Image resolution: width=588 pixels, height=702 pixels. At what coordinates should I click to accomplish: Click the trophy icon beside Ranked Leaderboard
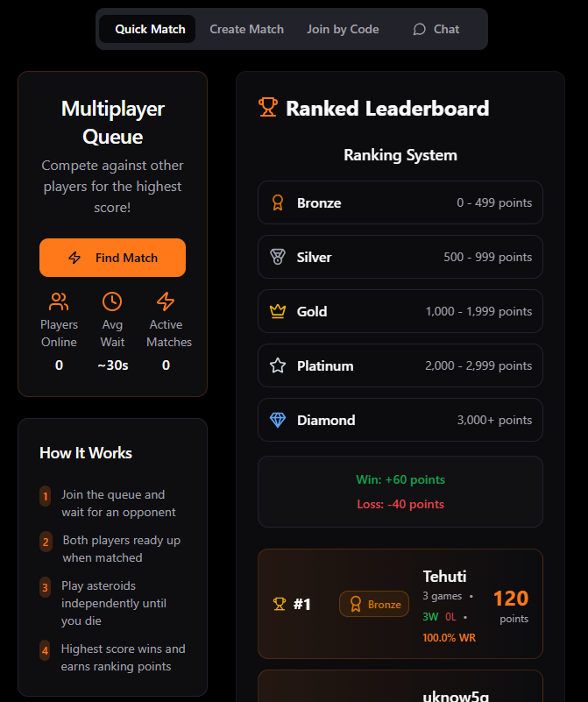point(267,108)
